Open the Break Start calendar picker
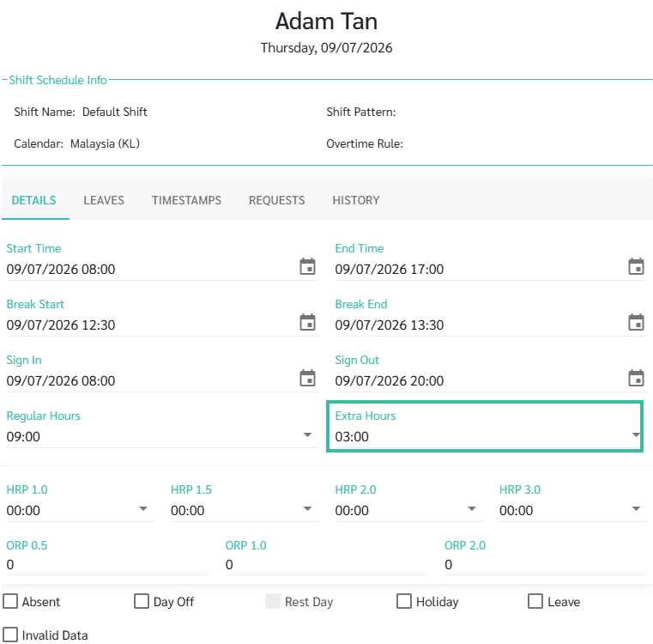Screen dimensions: 653x644 point(307,323)
